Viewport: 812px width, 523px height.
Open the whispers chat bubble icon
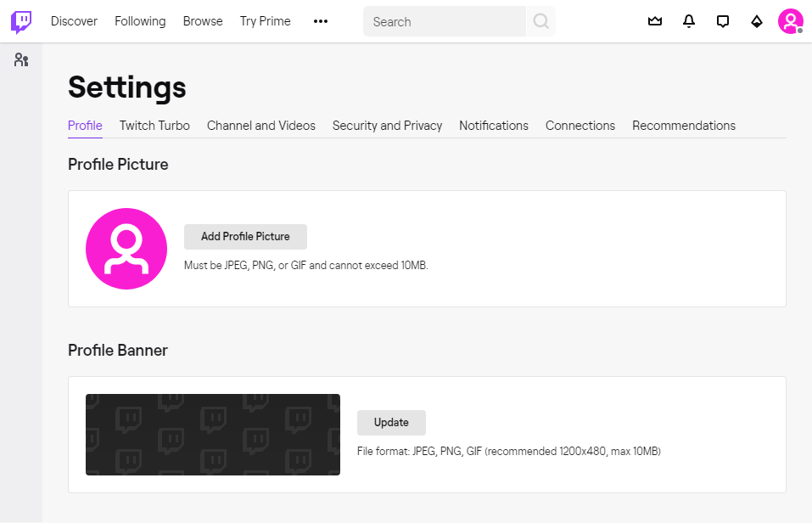coord(722,21)
